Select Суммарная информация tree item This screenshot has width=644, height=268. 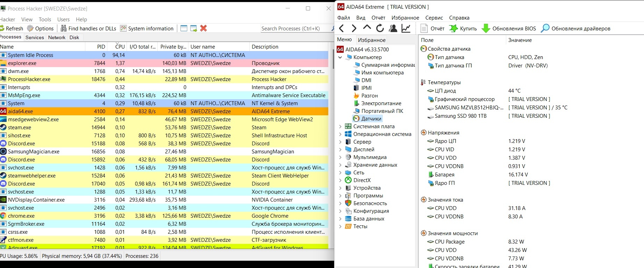pos(384,65)
